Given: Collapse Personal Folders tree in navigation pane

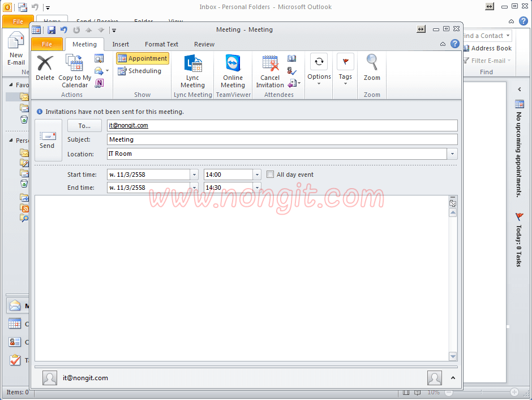Looking at the screenshot, I should coord(11,141).
